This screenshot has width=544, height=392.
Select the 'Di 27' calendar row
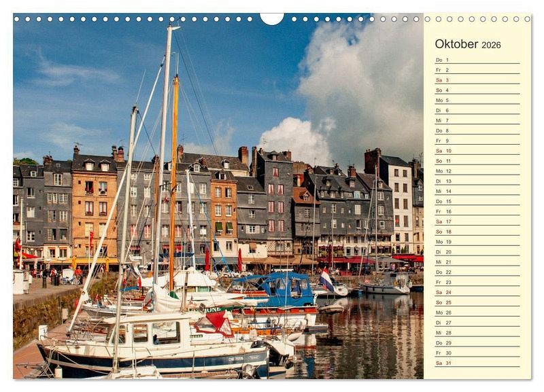tap(477, 323)
